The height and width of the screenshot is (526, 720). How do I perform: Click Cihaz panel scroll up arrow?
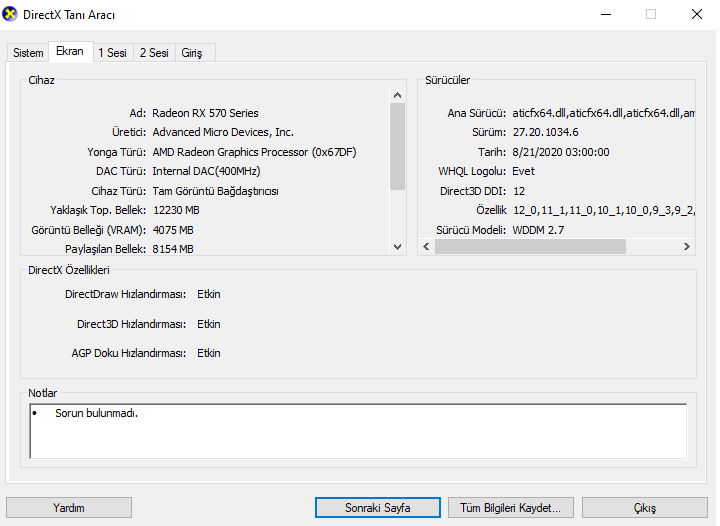pyautogui.click(x=398, y=95)
